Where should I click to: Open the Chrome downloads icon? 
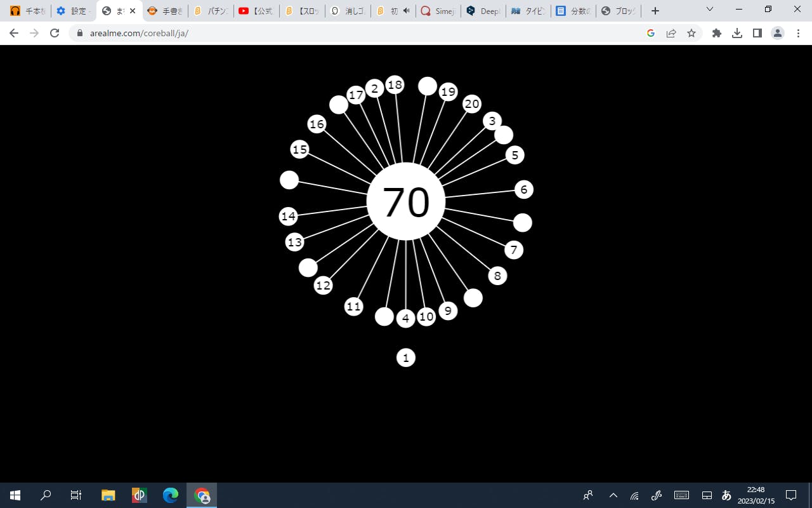click(x=737, y=33)
